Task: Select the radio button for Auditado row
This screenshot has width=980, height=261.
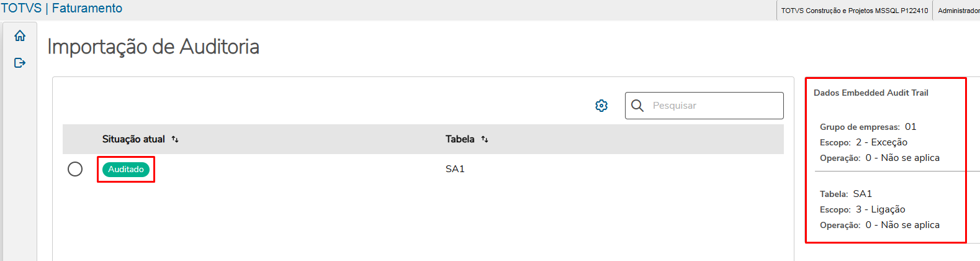Action: pyautogui.click(x=75, y=169)
